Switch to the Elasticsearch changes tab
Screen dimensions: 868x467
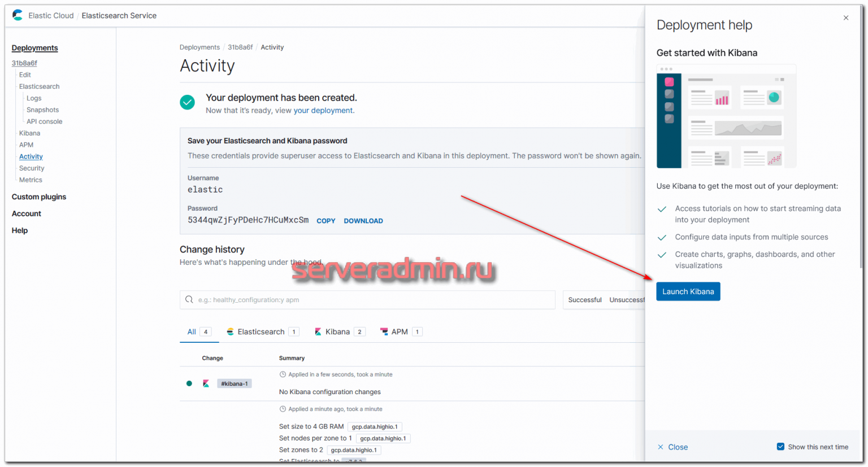(262, 332)
